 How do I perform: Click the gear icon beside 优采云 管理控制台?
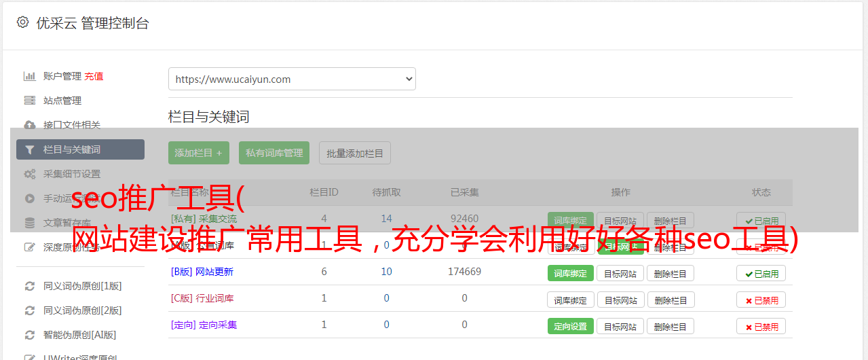coord(22,22)
